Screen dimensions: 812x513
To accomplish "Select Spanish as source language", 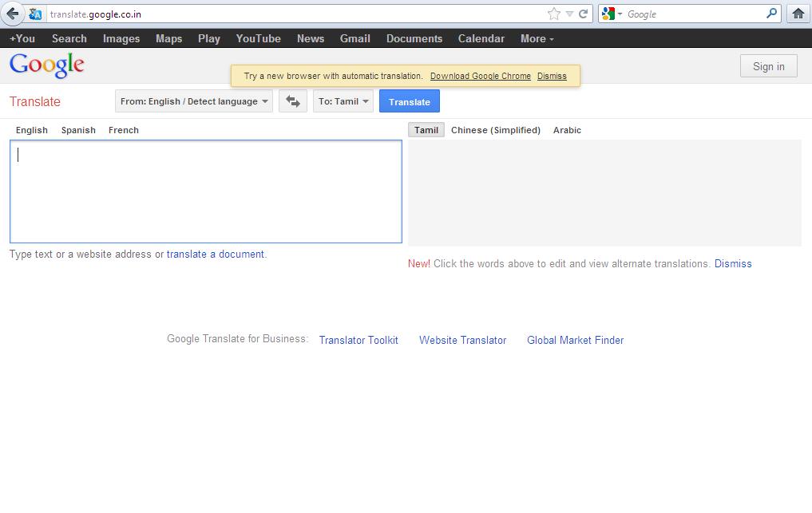I will click(78, 130).
